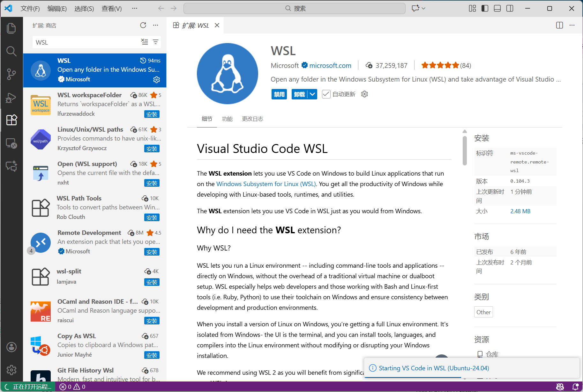583x392 pixels.
Task: Open more actions in extensions sidebar header
Action: 155,25
